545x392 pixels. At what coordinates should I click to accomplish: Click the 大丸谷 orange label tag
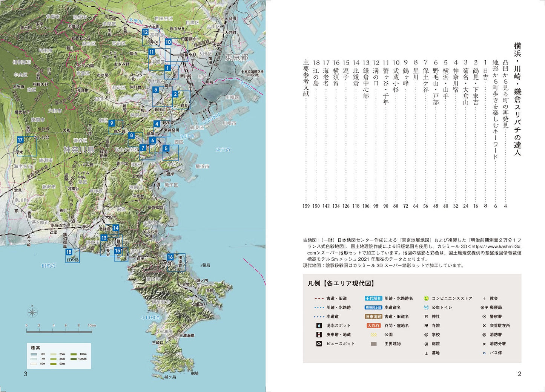[x=373, y=326]
